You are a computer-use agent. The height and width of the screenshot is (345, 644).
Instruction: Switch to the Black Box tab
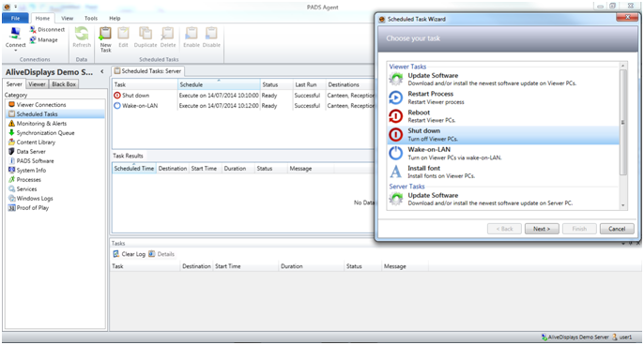(64, 84)
